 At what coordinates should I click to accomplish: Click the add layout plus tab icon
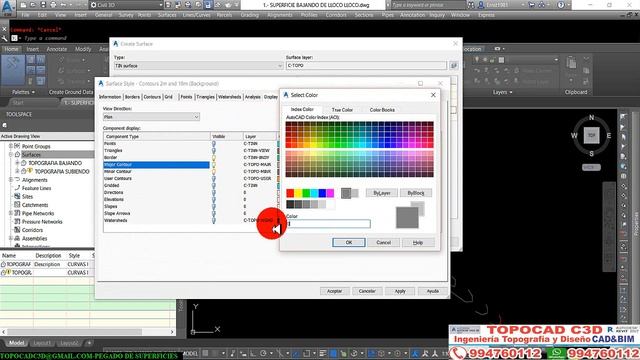pyautogui.click(x=89, y=343)
